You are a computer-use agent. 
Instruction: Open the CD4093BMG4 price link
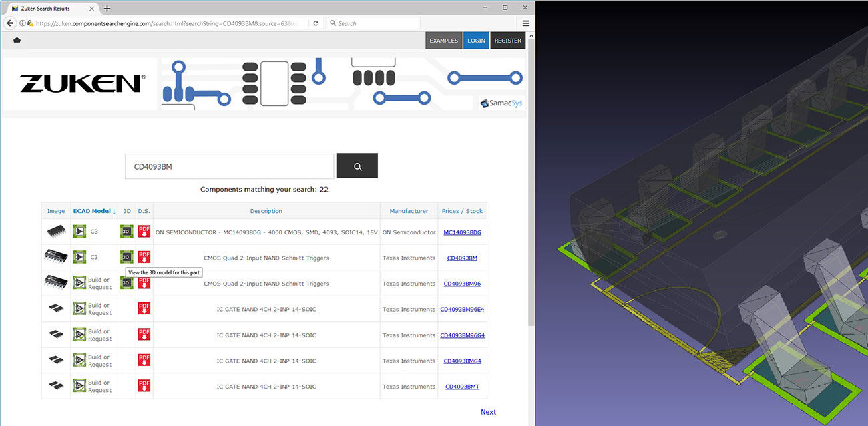tap(462, 361)
